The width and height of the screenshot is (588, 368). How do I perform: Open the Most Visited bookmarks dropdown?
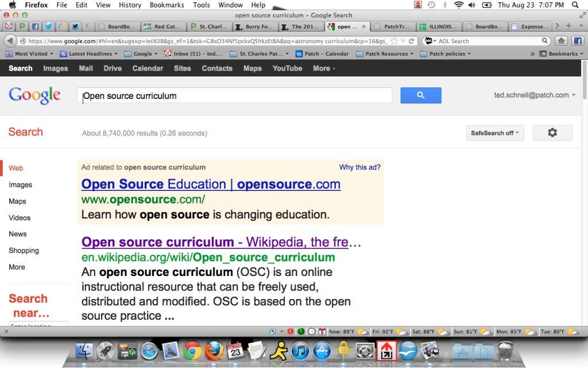click(x=29, y=53)
